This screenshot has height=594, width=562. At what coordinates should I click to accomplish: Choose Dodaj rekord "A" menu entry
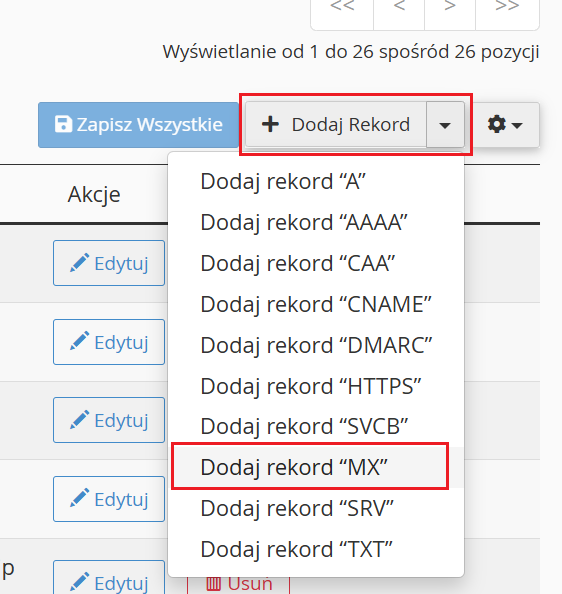[x=315, y=181]
